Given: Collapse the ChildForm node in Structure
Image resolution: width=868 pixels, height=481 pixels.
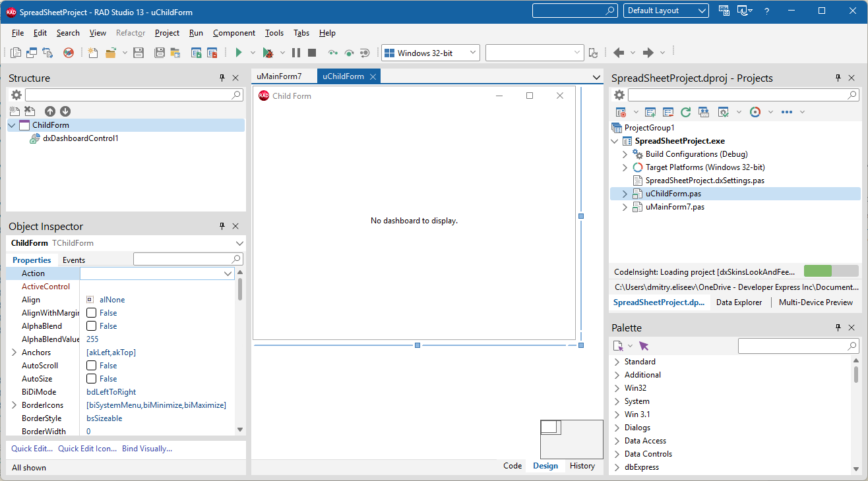Looking at the screenshot, I should coord(12,125).
